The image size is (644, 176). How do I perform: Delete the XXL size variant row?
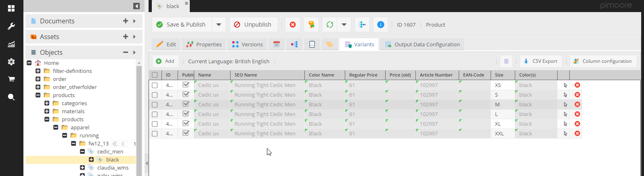[577, 133]
